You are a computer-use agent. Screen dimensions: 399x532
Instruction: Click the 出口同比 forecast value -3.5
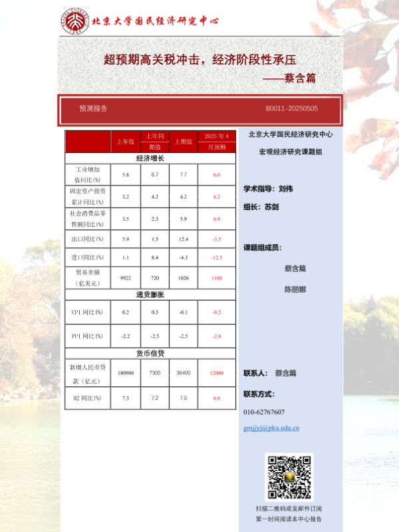(x=216, y=239)
